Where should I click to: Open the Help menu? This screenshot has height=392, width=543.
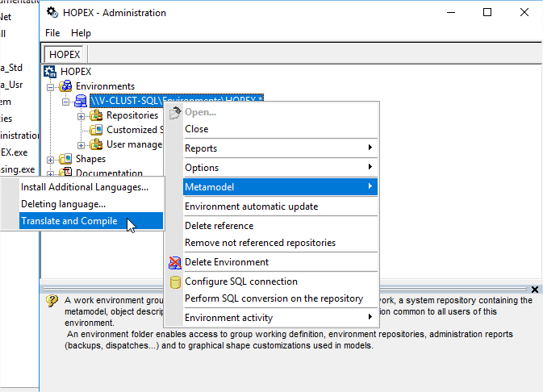pos(81,33)
